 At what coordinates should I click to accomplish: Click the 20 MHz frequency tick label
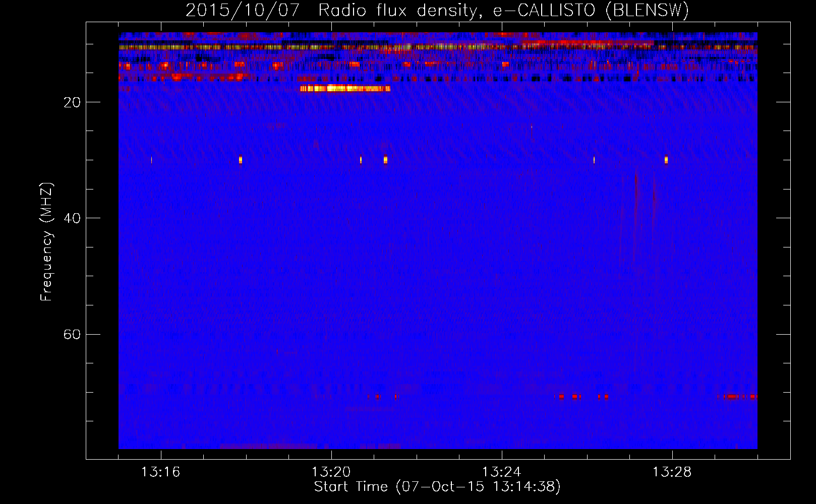(x=72, y=102)
